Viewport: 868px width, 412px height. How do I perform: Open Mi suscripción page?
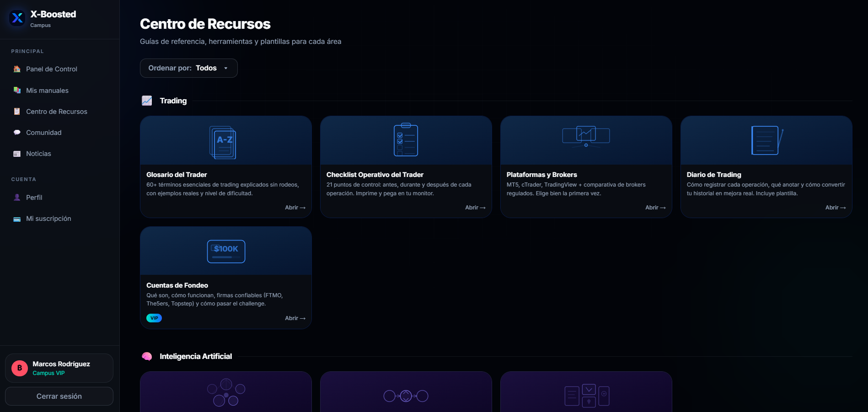click(59, 219)
